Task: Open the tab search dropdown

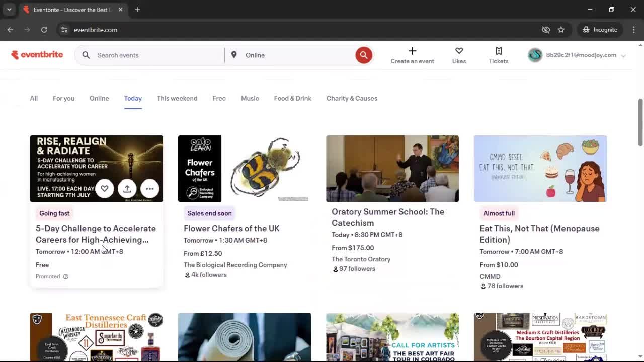Action: (x=9, y=10)
